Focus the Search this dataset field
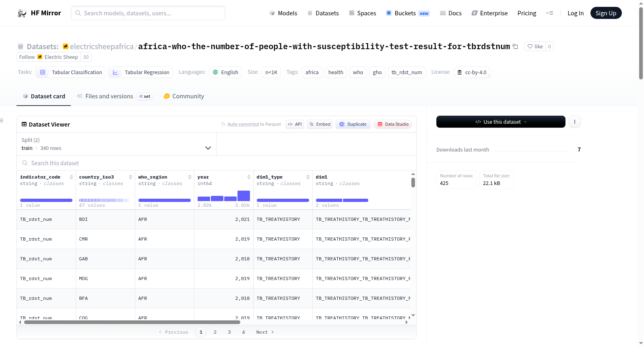Image resolution: width=644 pixels, height=347 pixels. (x=217, y=163)
